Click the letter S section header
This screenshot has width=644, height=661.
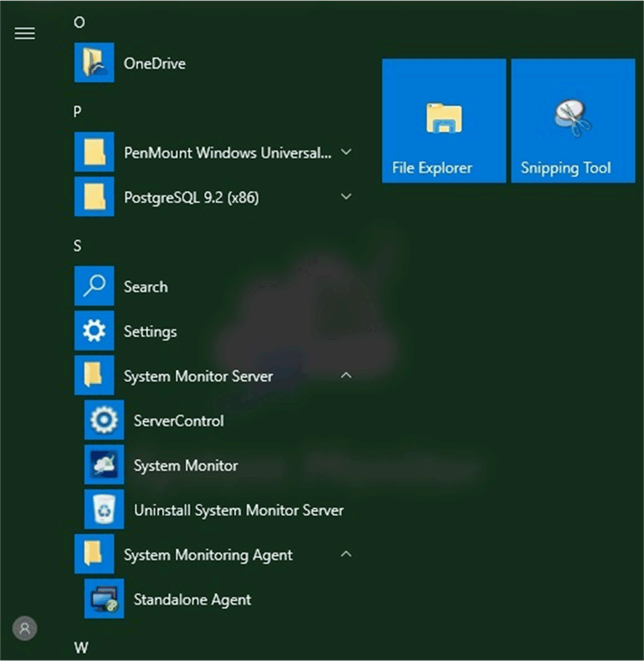pyautogui.click(x=77, y=246)
